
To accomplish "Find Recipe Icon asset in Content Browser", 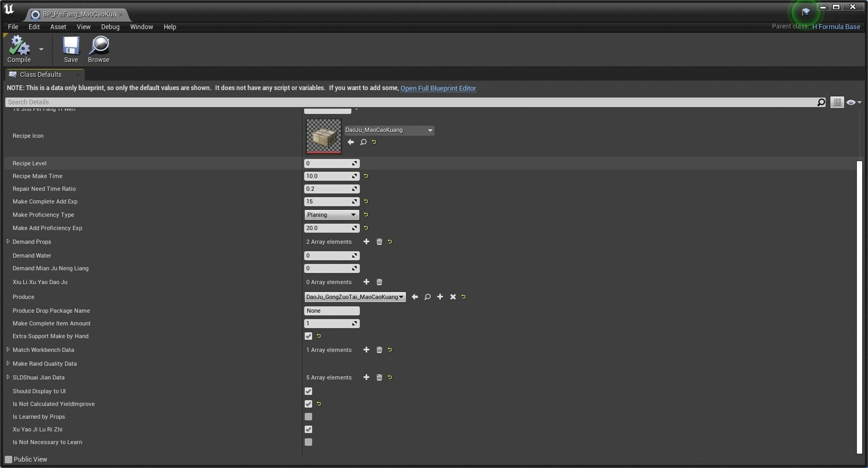I will pos(364,142).
